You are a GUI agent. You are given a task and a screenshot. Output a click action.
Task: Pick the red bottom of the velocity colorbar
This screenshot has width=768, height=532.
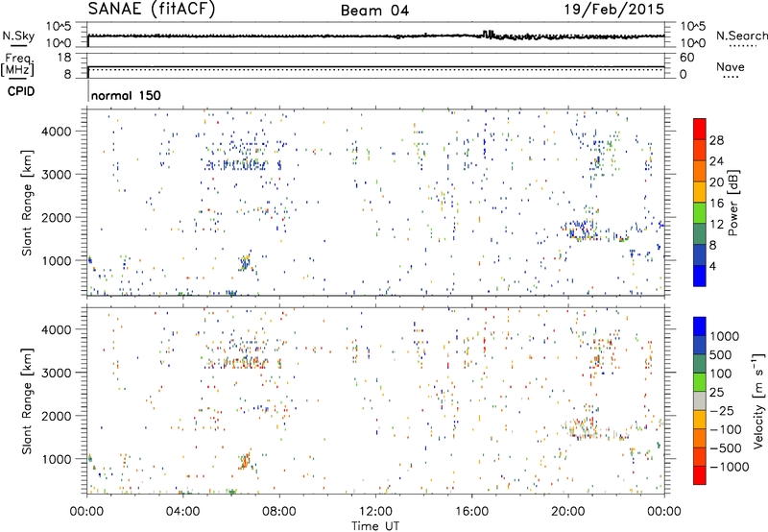pos(700,475)
